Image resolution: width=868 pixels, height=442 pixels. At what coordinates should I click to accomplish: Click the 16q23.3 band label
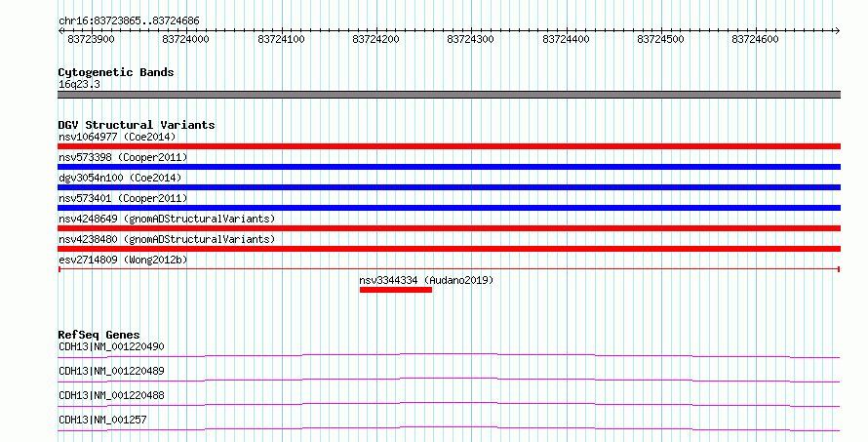(79, 84)
